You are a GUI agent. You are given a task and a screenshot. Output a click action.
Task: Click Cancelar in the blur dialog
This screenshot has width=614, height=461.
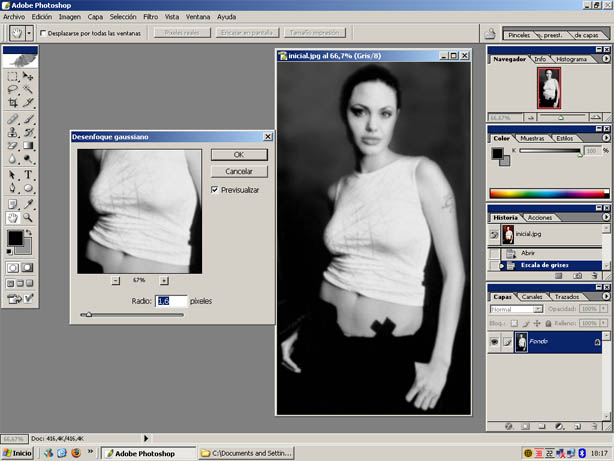point(238,171)
